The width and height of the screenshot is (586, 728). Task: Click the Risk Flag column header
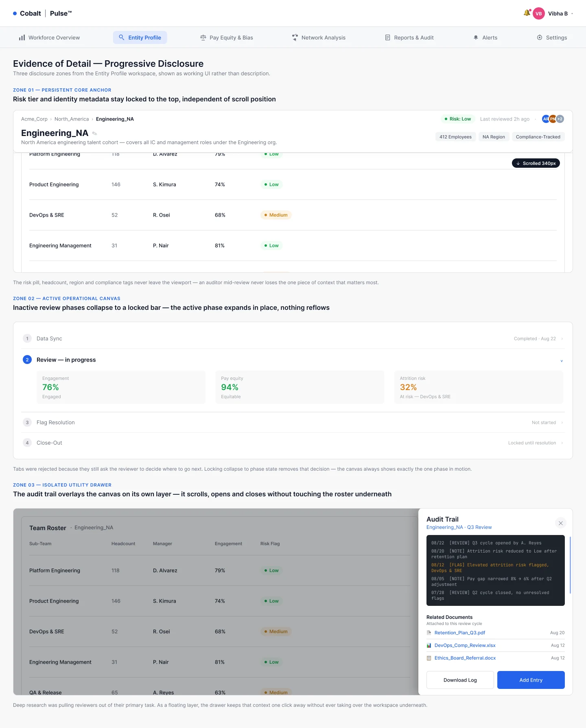(x=270, y=544)
